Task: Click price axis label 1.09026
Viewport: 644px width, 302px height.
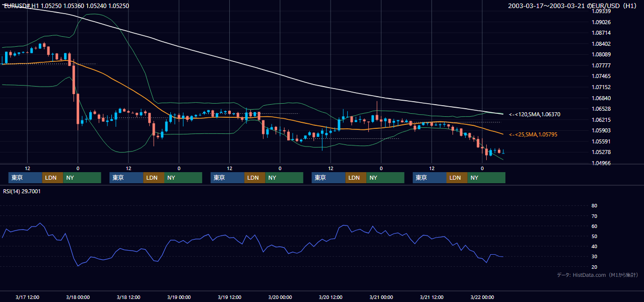Action: coord(601,22)
